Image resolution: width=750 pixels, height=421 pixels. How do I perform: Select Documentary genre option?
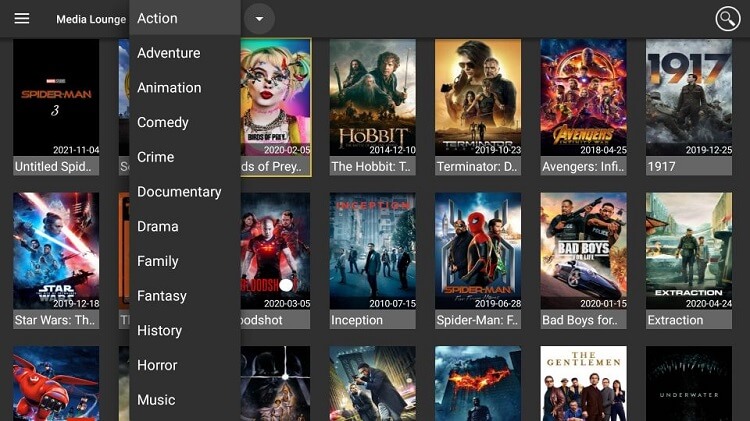(x=185, y=191)
